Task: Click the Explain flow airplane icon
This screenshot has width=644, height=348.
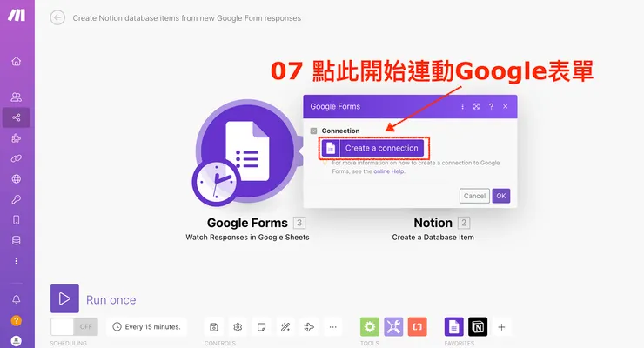Action: pos(309,327)
